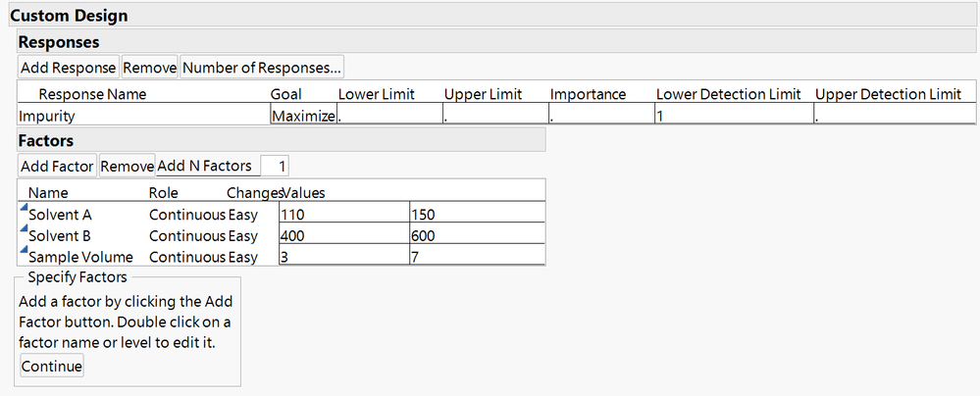Change the Maximize goal for Impurity
This screenshot has height=396, width=980.
304,116
